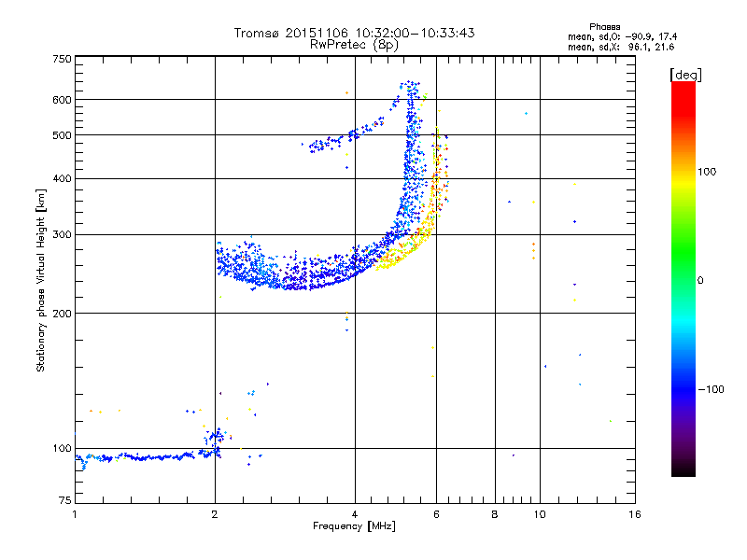The image size is (747, 560).
Task: Click the x-axis tick label '10'
Action: tap(540, 514)
